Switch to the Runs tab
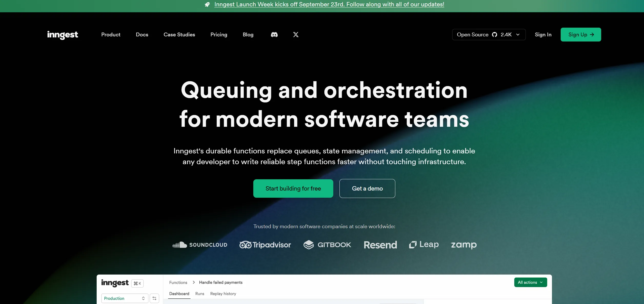The image size is (644, 304). tap(200, 293)
